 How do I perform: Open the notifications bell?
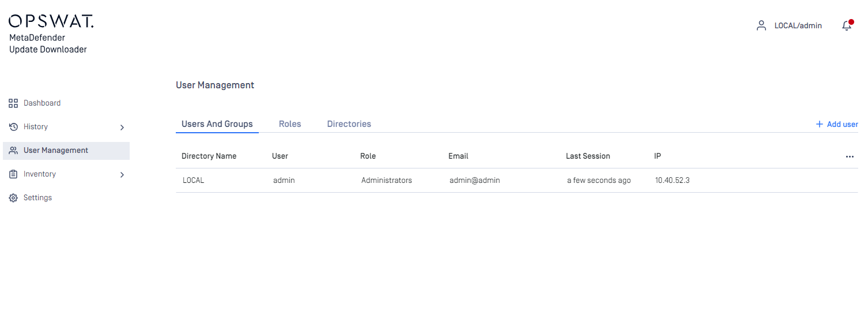847,25
